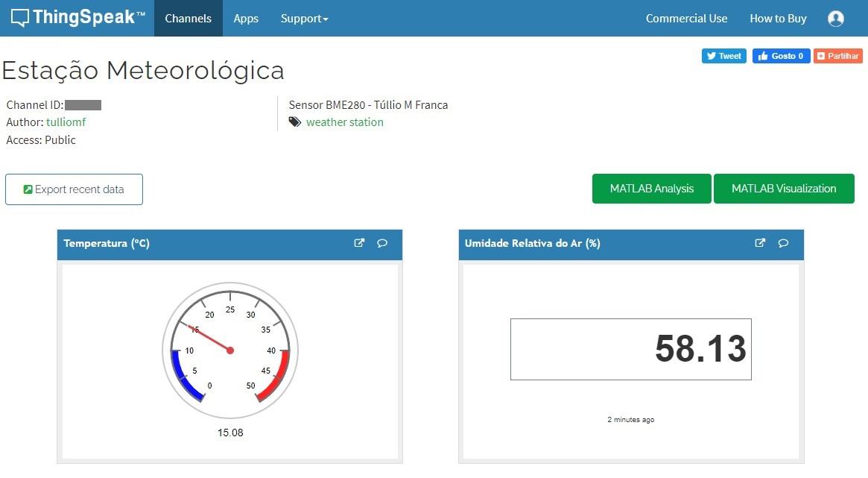The width and height of the screenshot is (868, 478).
Task: Click the Umidade Relativa widget comment icon
Action: 783,242
